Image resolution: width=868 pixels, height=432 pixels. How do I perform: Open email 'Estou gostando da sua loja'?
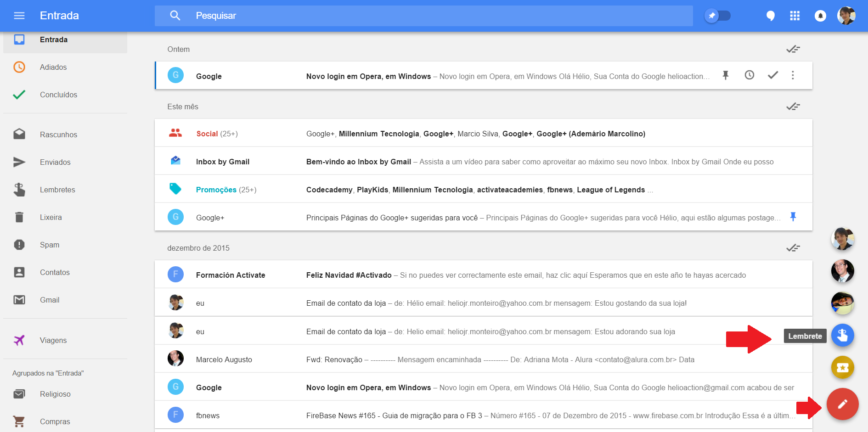(x=484, y=303)
